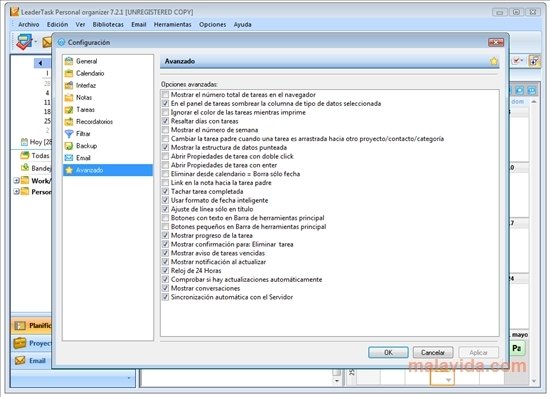This screenshot has height=397, width=550.
Task: Click the OK button
Action: tap(388, 352)
